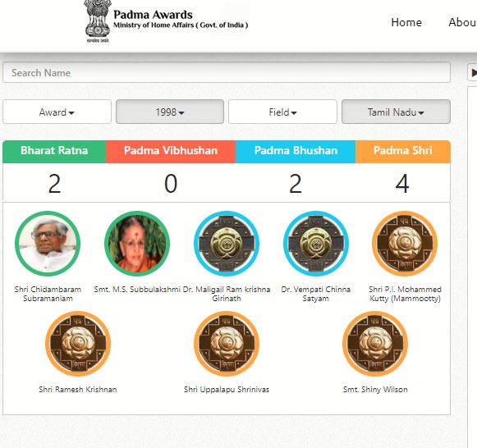Open Shri Chidambaram Subramaniam's photo

pyautogui.click(x=48, y=244)
